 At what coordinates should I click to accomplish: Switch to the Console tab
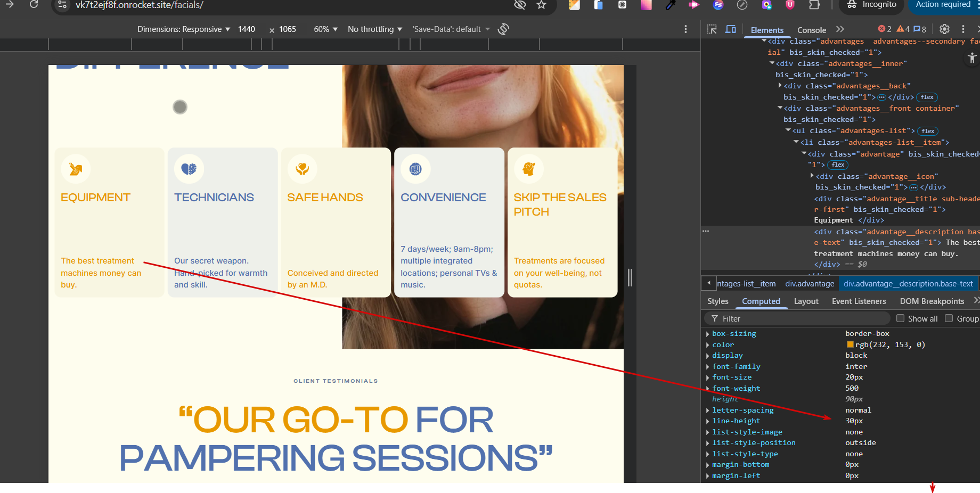coord(811,30)
